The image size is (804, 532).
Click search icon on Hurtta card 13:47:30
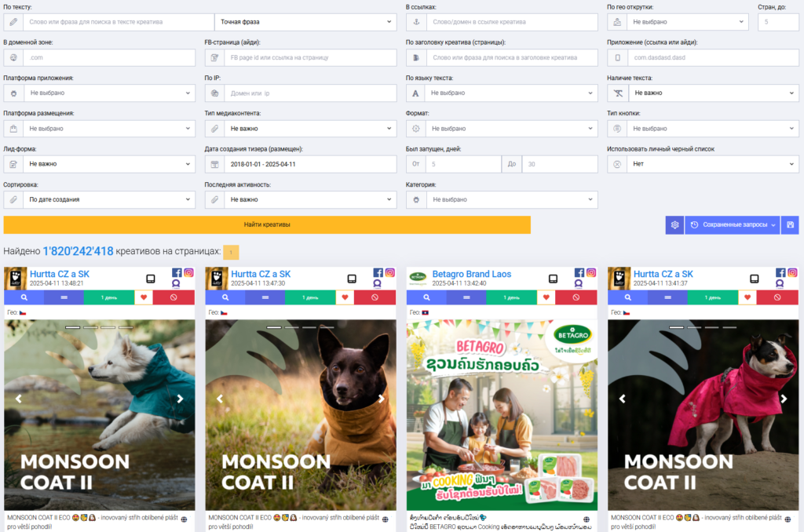(x=225, y=297)
